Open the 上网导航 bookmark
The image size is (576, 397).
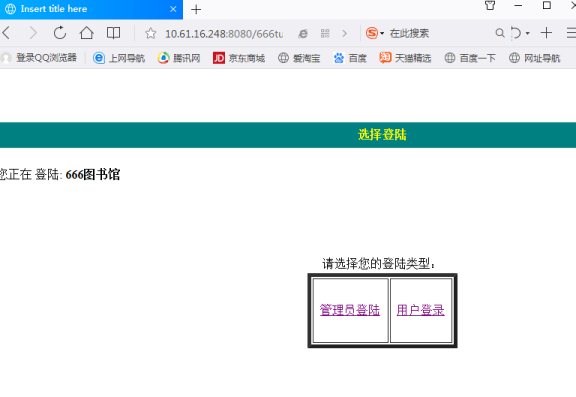click(119, 58)
